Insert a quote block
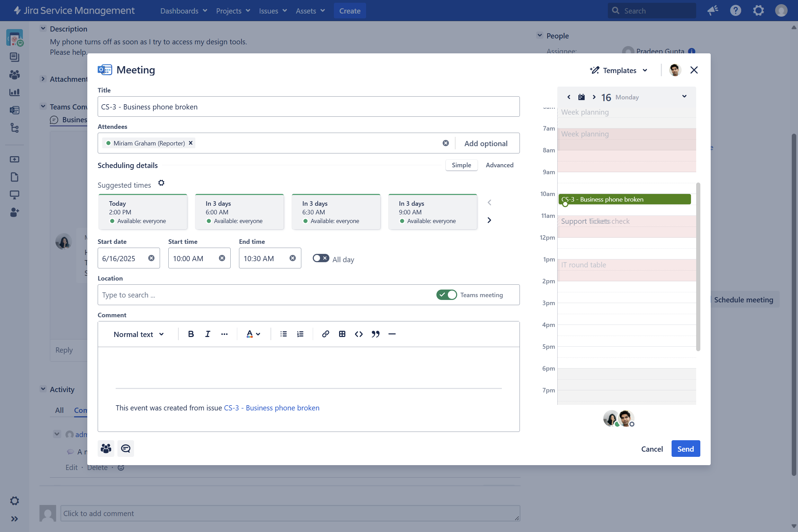The width and height of the screenshot is (798, 532). 375,334
